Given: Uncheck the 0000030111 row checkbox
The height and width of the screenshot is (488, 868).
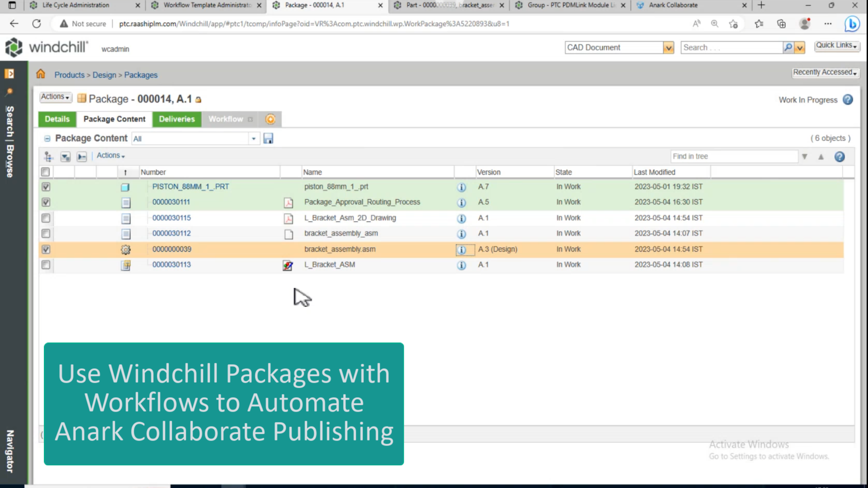Looking at the screenshot, I should [46, 202].
